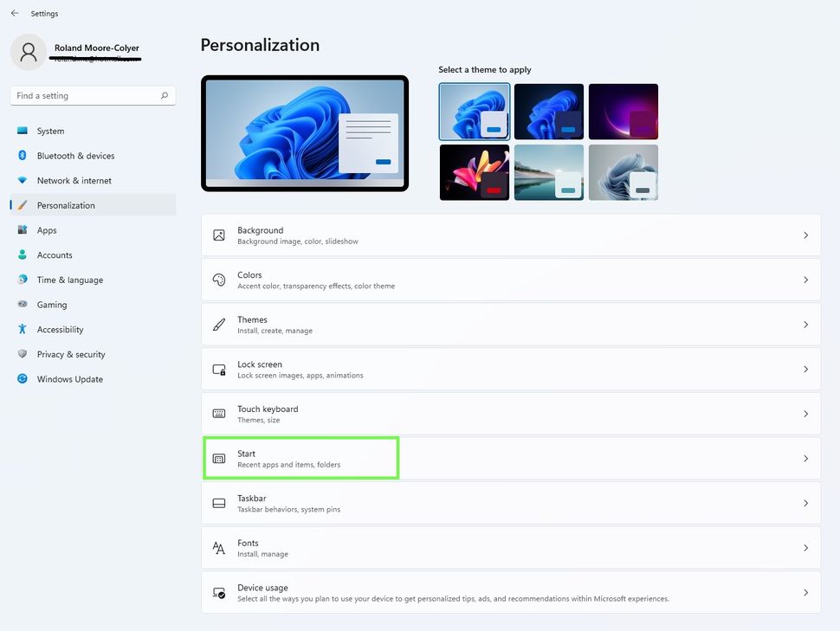Click the Find a setting search box
Screen dimensions: 840x631
point(87,96)
